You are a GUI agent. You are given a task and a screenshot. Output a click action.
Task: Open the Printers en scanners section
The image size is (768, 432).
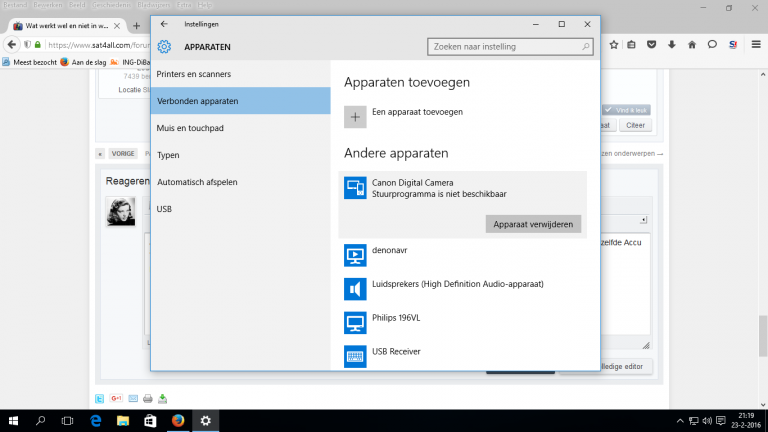194,74
